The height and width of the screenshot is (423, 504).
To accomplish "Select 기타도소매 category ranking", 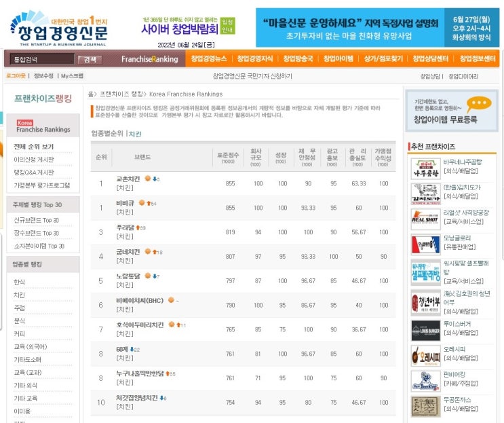I will coord(27,359).
